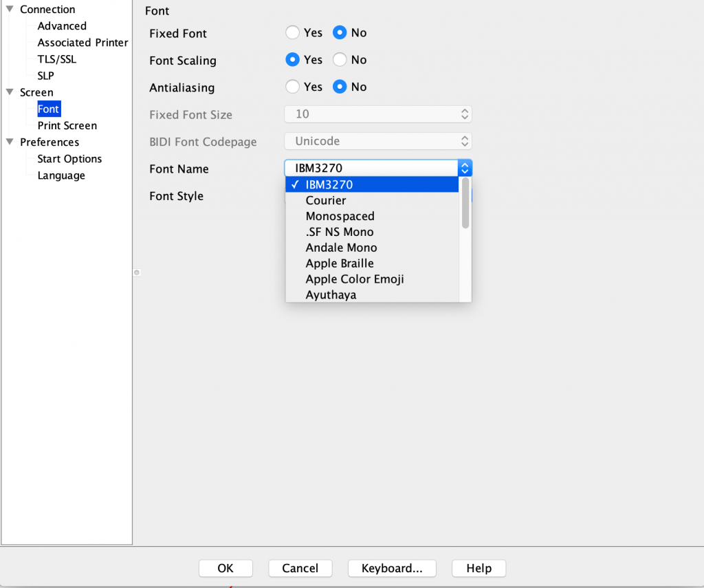Collapse the Preferences tree node

click(x=10, y=142)
